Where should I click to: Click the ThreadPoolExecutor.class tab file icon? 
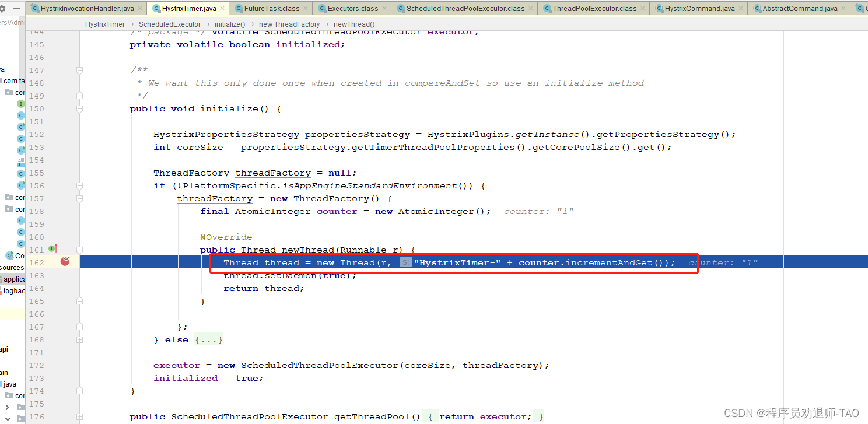click(547, 9)
